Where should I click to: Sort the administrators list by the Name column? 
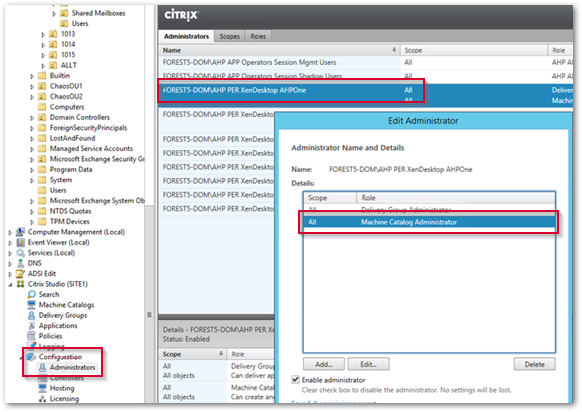(x=279, y=50)
